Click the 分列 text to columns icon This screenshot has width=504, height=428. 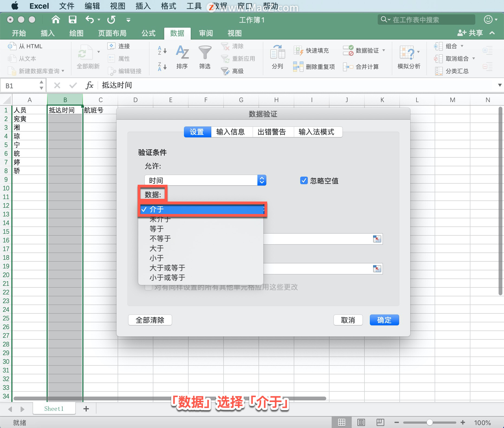click(x=277, y=52)
